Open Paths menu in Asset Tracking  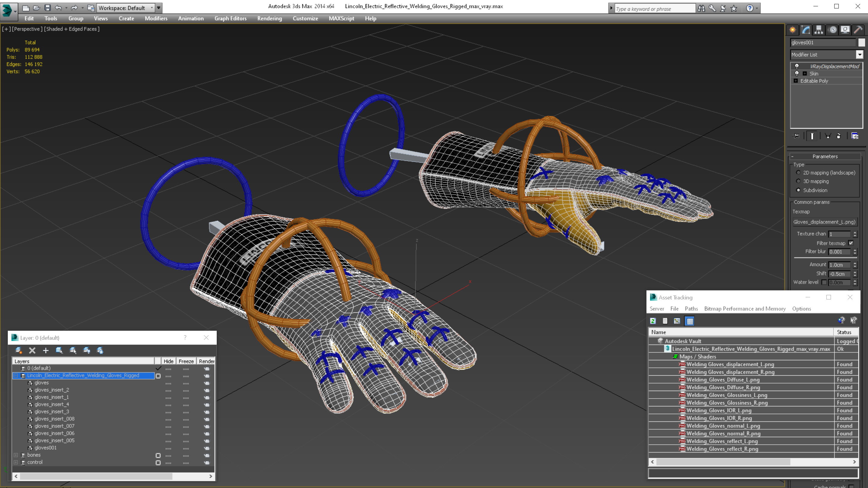click(x=691, y=308)
